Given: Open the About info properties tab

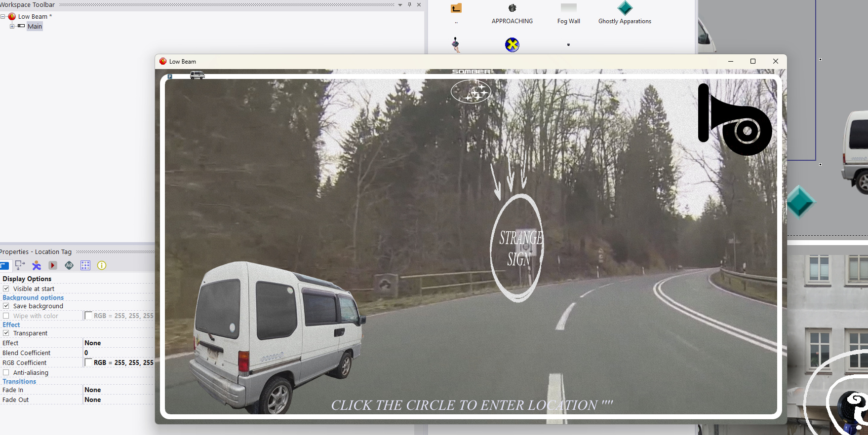Looking at the screenshot, I should tap(102, 265).
